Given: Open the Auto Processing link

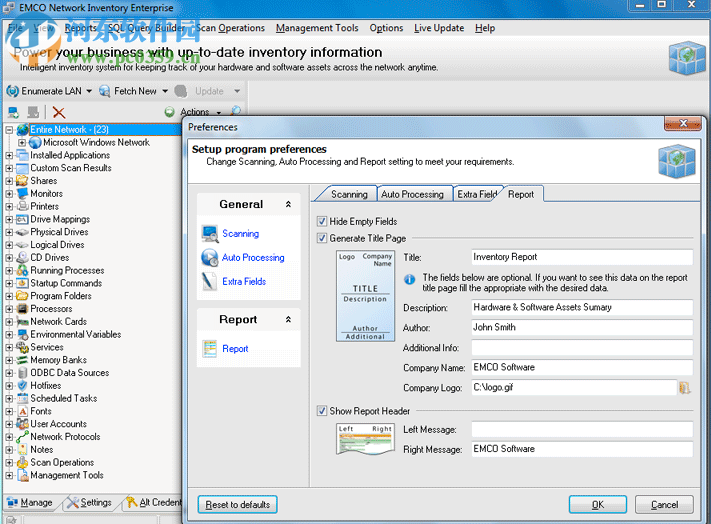Looking at the screenshot, I should click(253, 257).
